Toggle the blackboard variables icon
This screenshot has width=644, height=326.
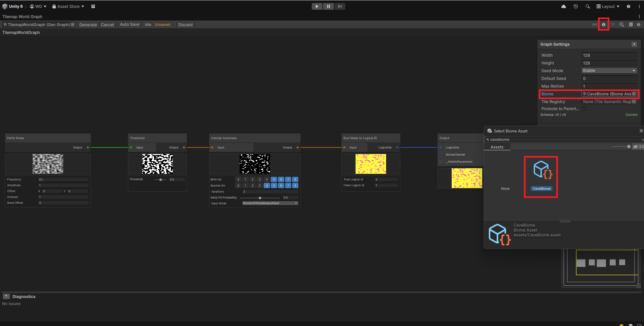pyautogui.click(x=595, y=25)
